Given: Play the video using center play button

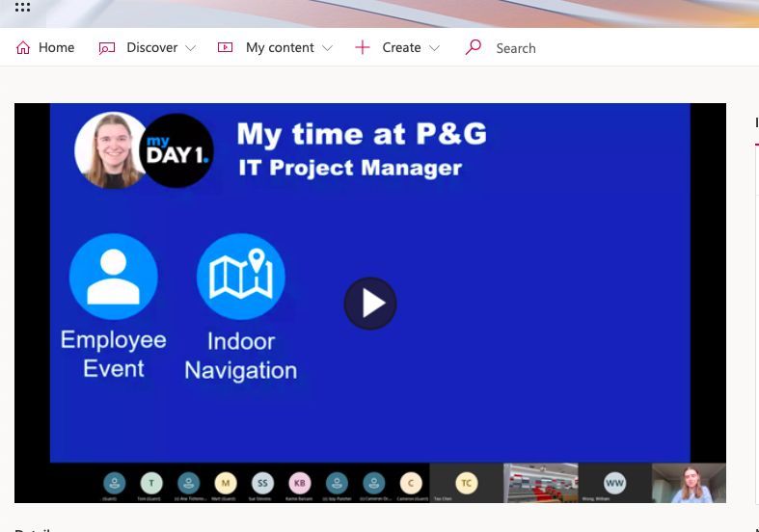Looking at the screenshot, I should click(370, 304).
